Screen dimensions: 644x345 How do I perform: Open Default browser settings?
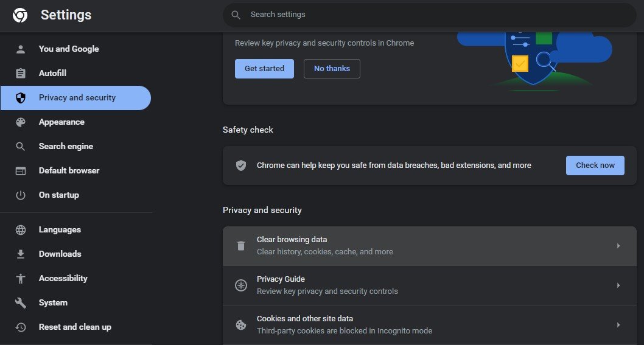pos(75,170)
